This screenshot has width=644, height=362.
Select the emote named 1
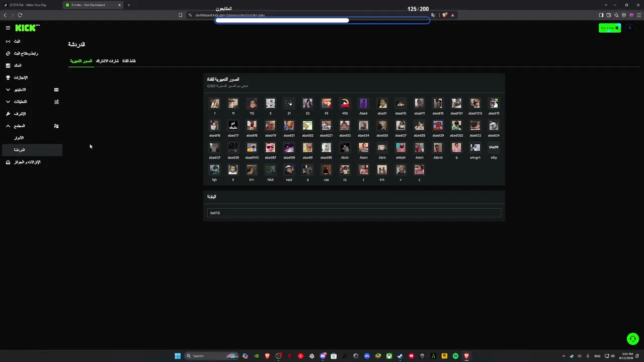[x=214, y=104]
